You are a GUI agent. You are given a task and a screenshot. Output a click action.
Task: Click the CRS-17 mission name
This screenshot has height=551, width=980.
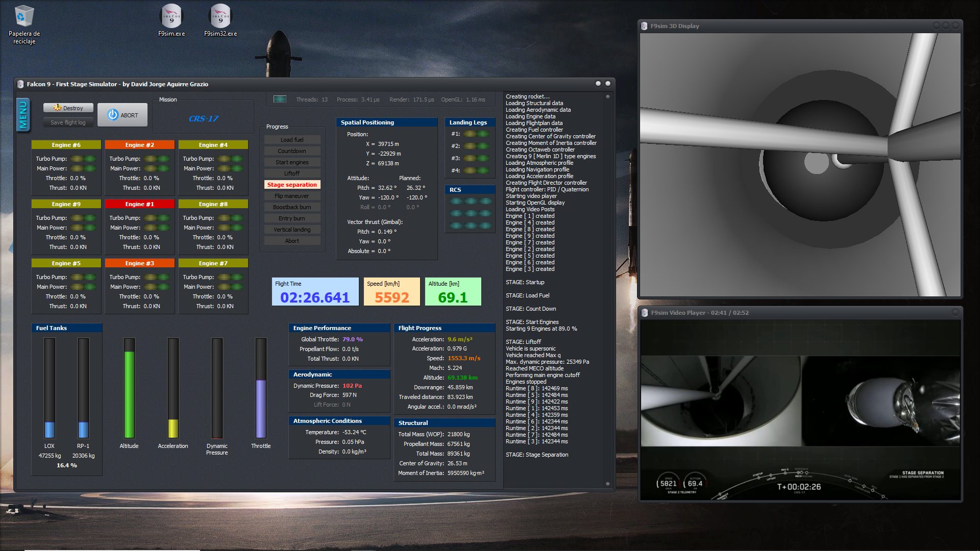[x=203, y=119]
